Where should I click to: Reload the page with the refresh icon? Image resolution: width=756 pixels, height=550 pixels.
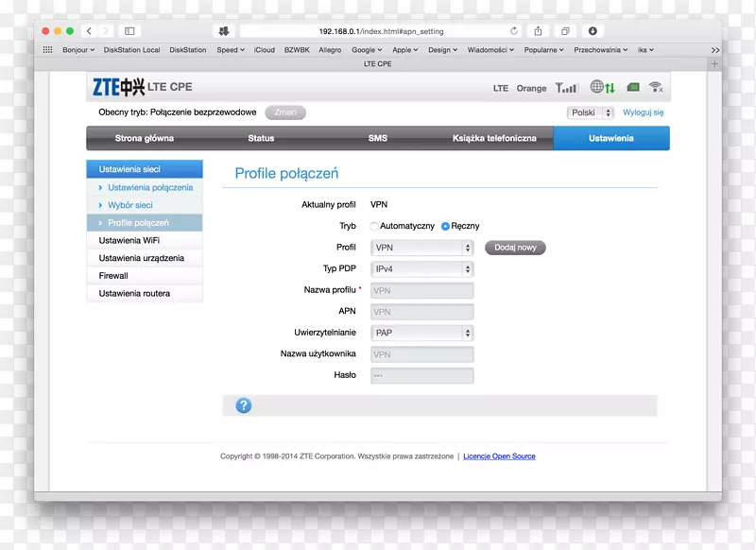click(x=514, y=31)
